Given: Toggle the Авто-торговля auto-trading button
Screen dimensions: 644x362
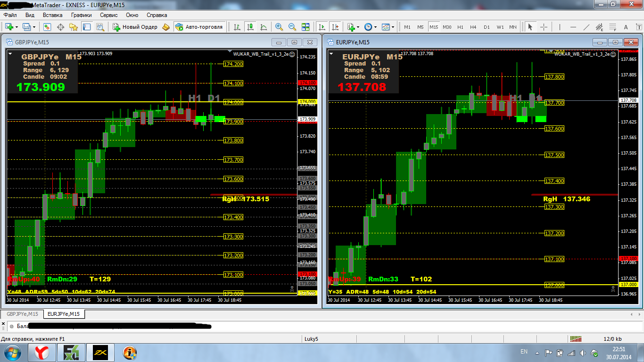Looking at the screenshot, I should tap(198, 27).
